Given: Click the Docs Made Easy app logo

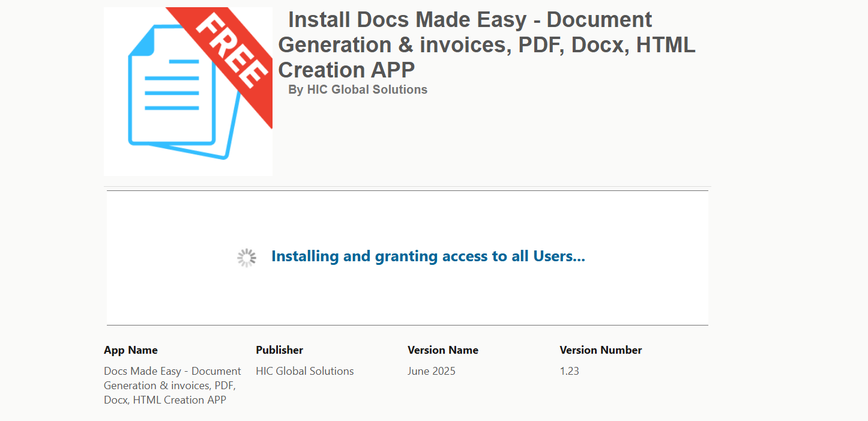Looking at the screenshot, I should coord(188,91).
